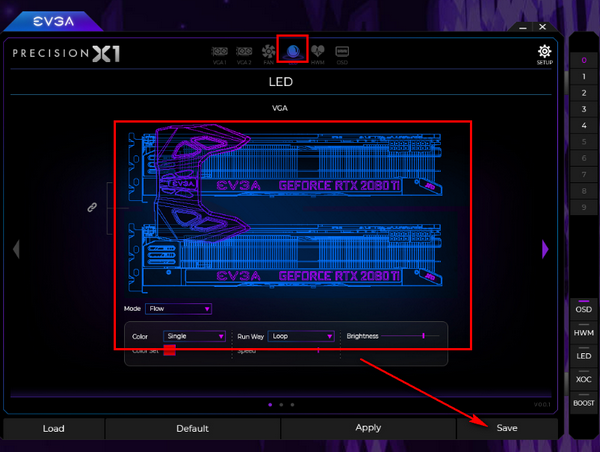Viewport: 600px width, 452px height.
Task: Toggle XOC in the right sidebar
Action: 584,379
